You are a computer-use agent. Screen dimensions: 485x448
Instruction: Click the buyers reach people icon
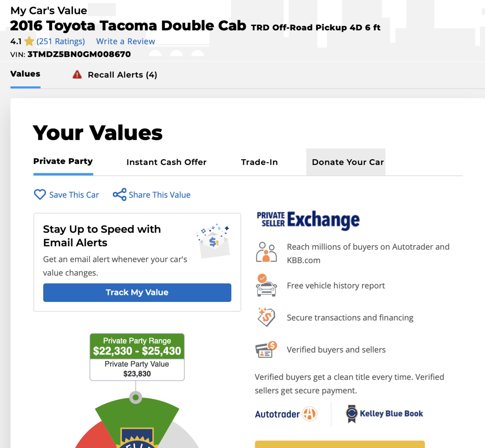tap(266, 252)
